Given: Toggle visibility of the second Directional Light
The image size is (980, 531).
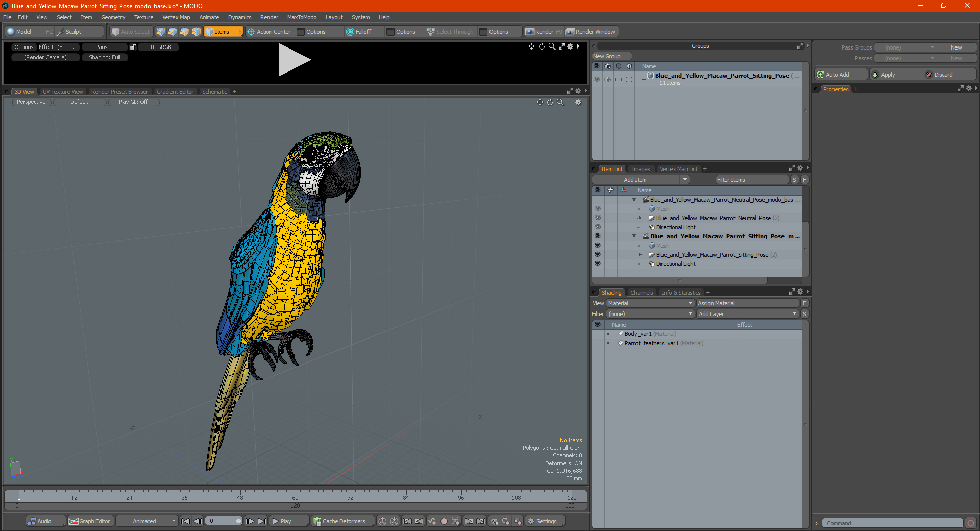Looking at the screenshot, I should coord(598,264).
